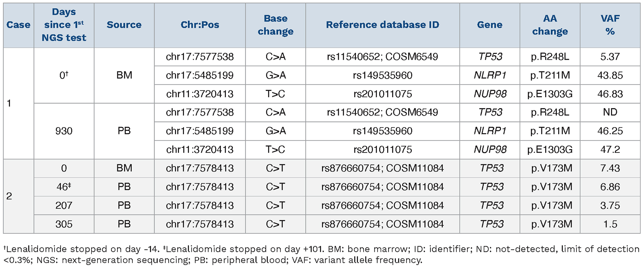
Task: Click the VAF value 43.85 cell
Action: [610, 75]
